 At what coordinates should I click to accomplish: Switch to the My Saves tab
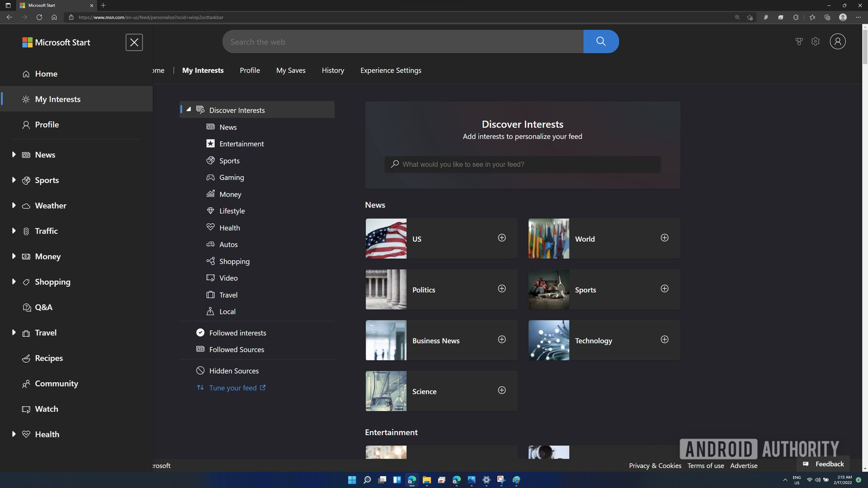[x=291, y=70]
